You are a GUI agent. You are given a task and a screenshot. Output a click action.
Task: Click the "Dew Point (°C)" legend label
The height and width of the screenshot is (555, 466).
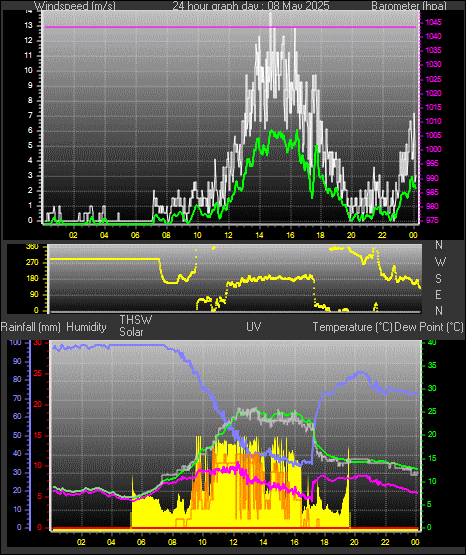[x=429, y=327]
